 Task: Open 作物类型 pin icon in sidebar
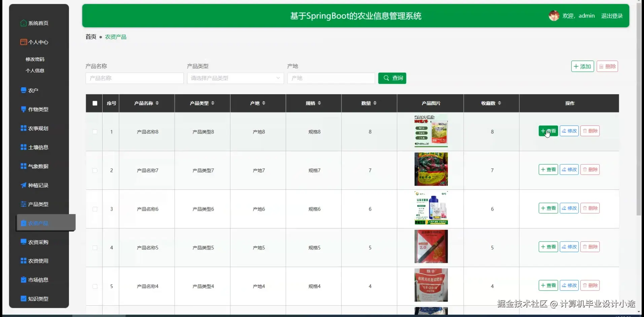(x=24, y=109)
